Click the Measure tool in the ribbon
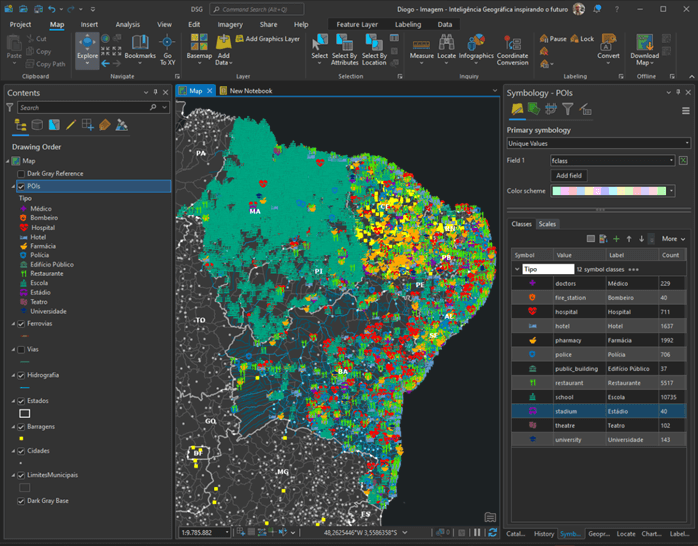698x546 pixels. click(x=422, y=48)
